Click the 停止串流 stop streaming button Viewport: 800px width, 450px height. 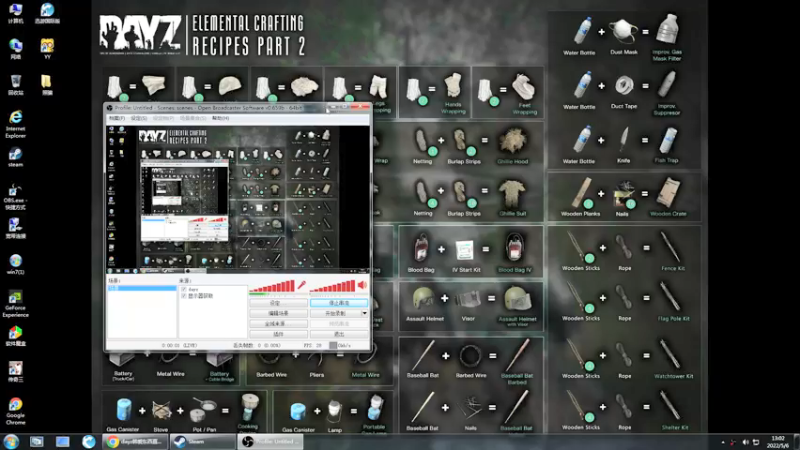tap(339, 303)
